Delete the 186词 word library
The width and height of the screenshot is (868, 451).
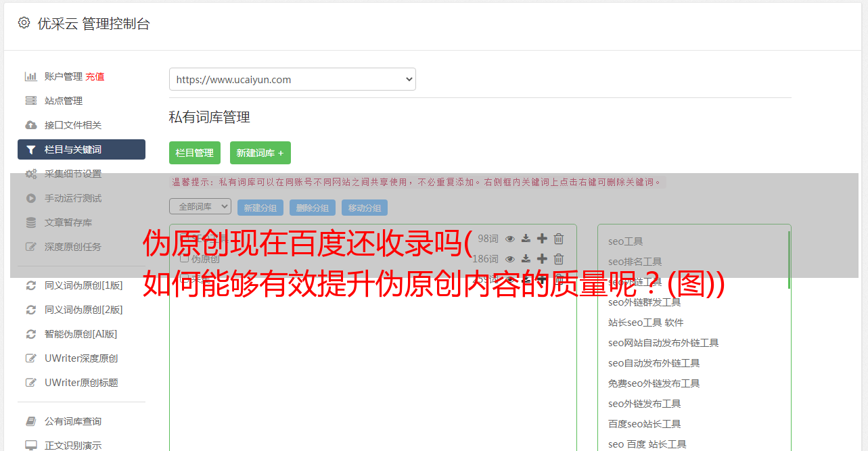[559, 258]
